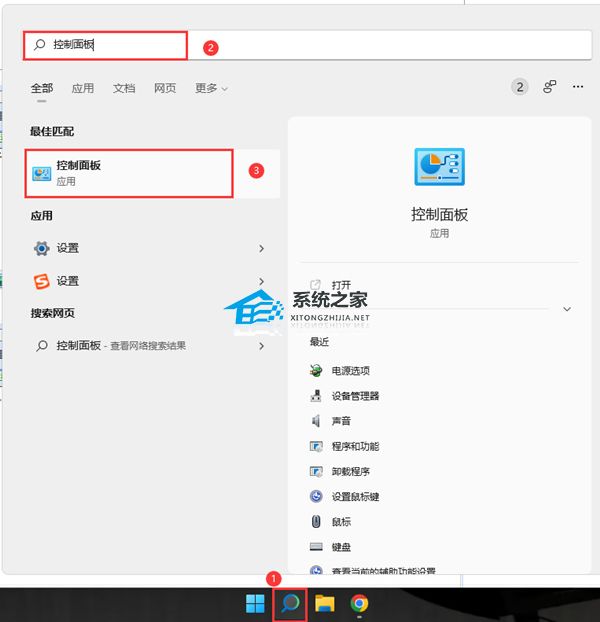The height and width of the screenshot is (622, 600).
Task: Click the 鼠标 mouse icon
Action: 316,522
